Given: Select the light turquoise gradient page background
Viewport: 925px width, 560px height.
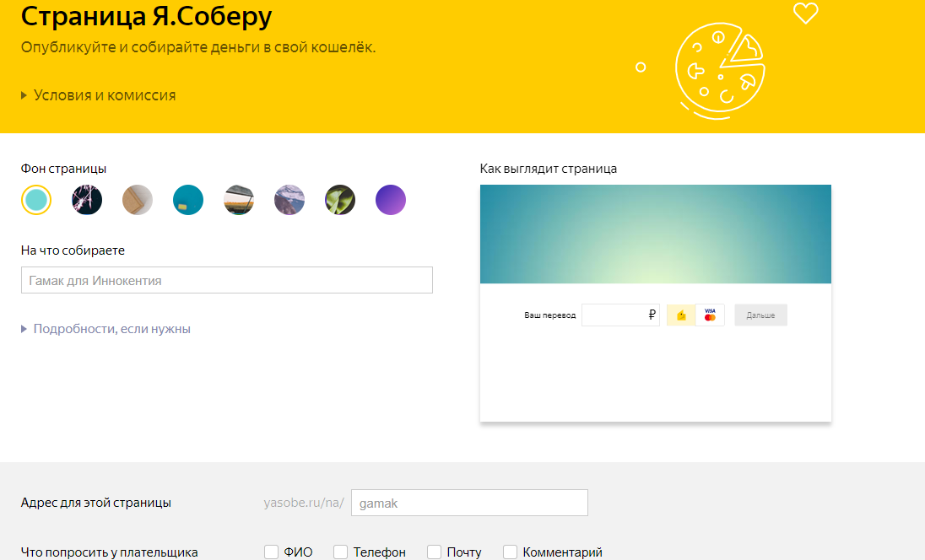Looking at the screenshot, I should click(x=36, y=200).
